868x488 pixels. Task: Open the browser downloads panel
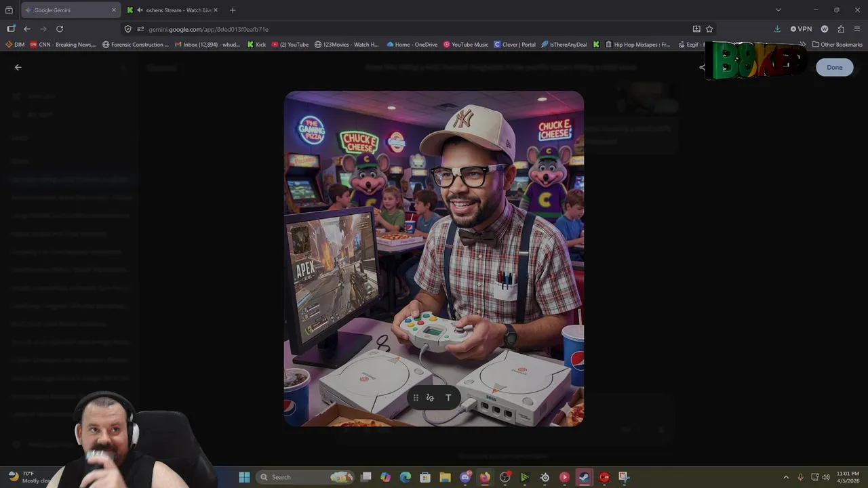(x=777, y=29)
